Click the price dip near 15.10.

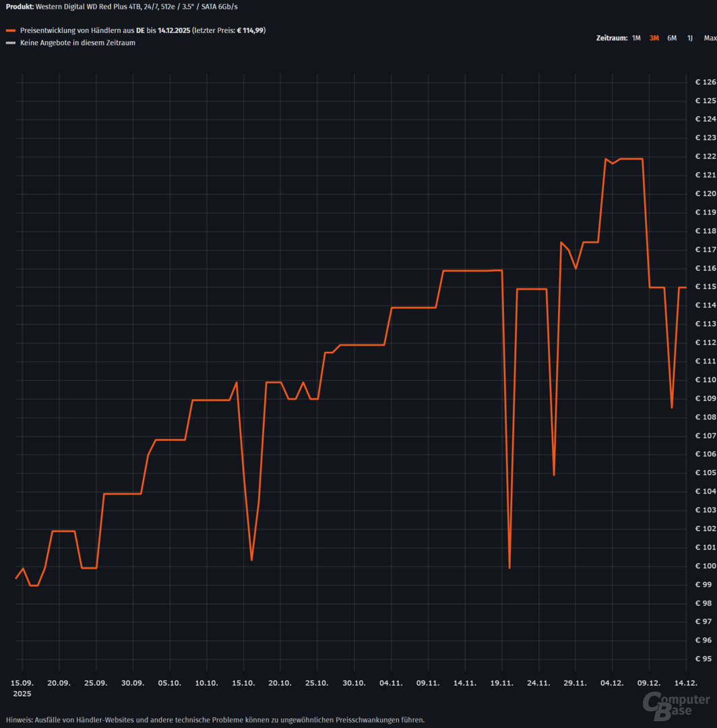pos(251,559)
